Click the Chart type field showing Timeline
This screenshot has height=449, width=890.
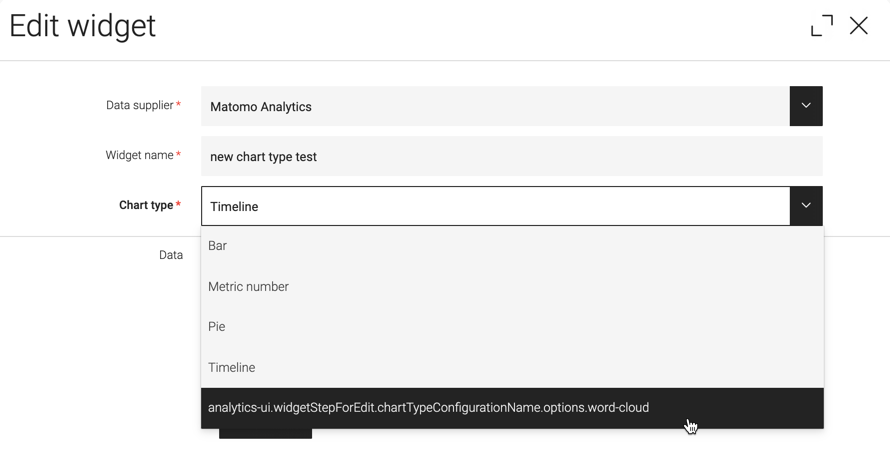(x=496, y=206)
